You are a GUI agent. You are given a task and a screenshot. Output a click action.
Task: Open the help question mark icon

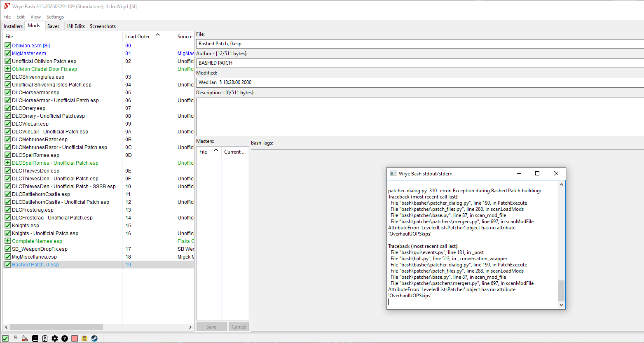[x=65, y=338]
